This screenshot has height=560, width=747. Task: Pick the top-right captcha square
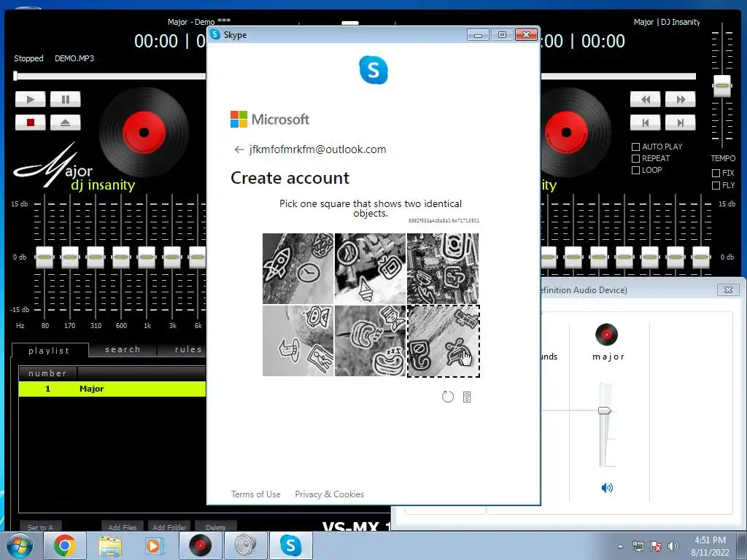[443, 268]
